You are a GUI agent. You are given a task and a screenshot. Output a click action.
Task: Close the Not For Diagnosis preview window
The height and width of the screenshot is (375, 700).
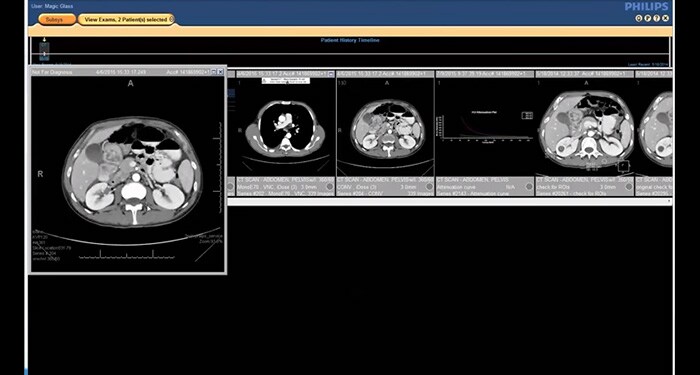click(221, 71)
